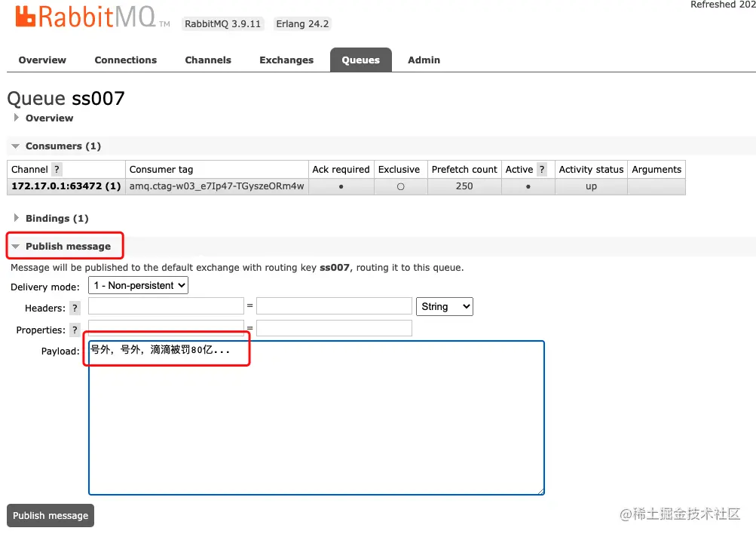Click the Active filled dot in consumer row
The width and height of the screenshot is (756, 537).
tap(528, 187)
